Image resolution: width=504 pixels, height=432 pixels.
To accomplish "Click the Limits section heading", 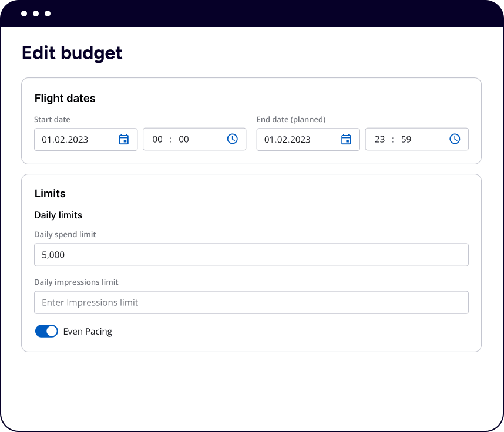I will (x=50, y=194).
